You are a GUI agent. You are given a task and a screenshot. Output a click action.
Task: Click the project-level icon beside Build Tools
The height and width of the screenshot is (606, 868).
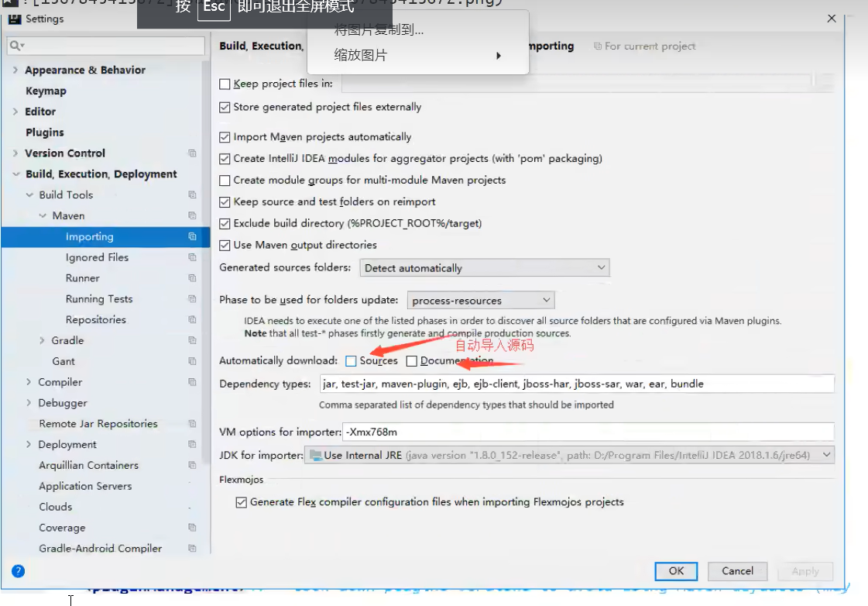point(192,195)
